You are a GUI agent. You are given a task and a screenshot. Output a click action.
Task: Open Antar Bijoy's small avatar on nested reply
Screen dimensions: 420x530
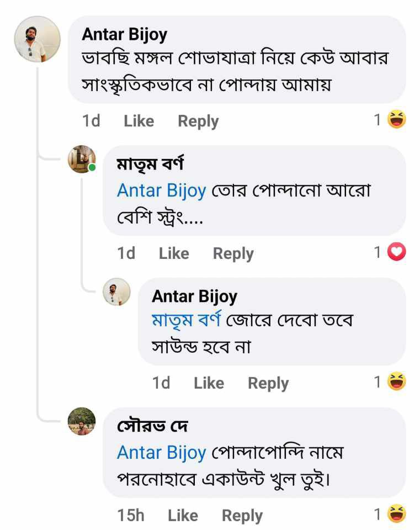pos(116,292)
